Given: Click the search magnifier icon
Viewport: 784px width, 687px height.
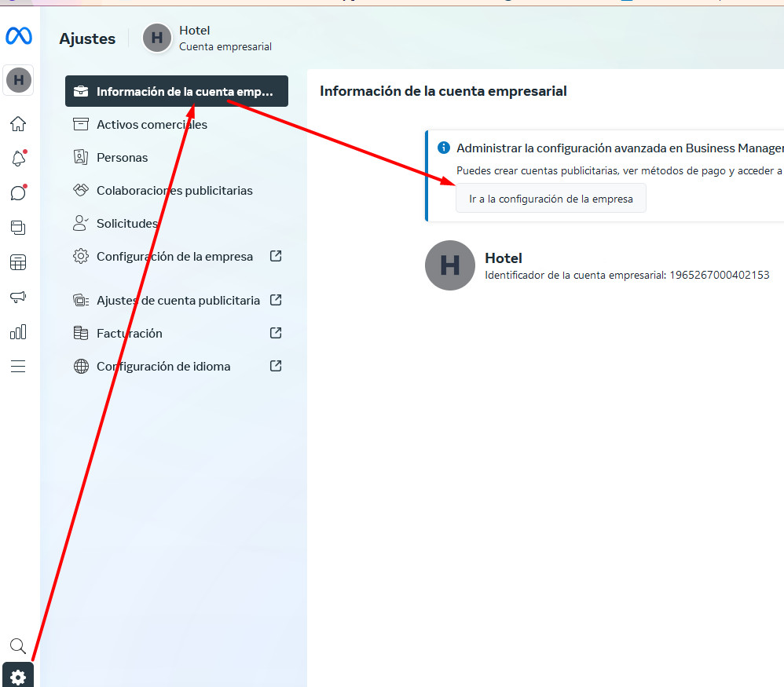Looking at the screenshot, I should [x=18, y=646].
